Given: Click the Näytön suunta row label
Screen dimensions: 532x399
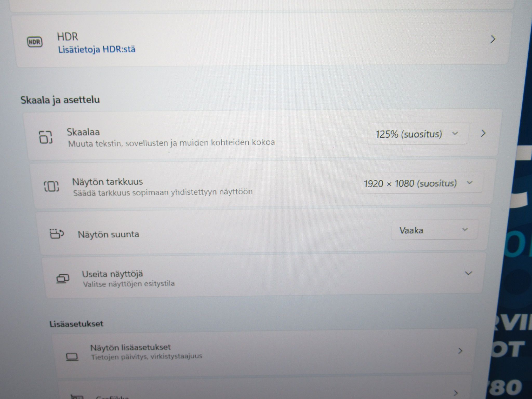Looking at the screenshot, I should point(108,234).
